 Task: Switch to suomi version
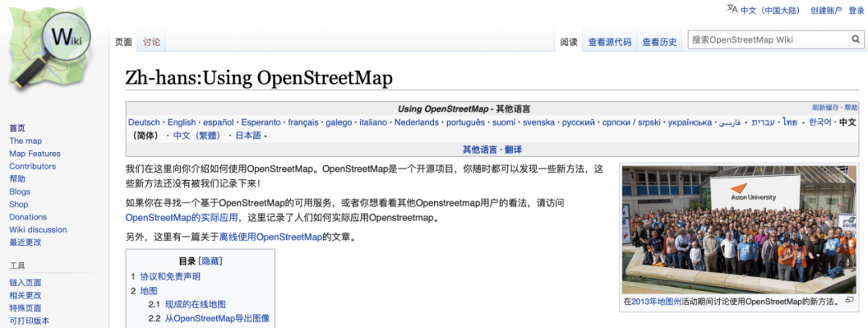504,122
